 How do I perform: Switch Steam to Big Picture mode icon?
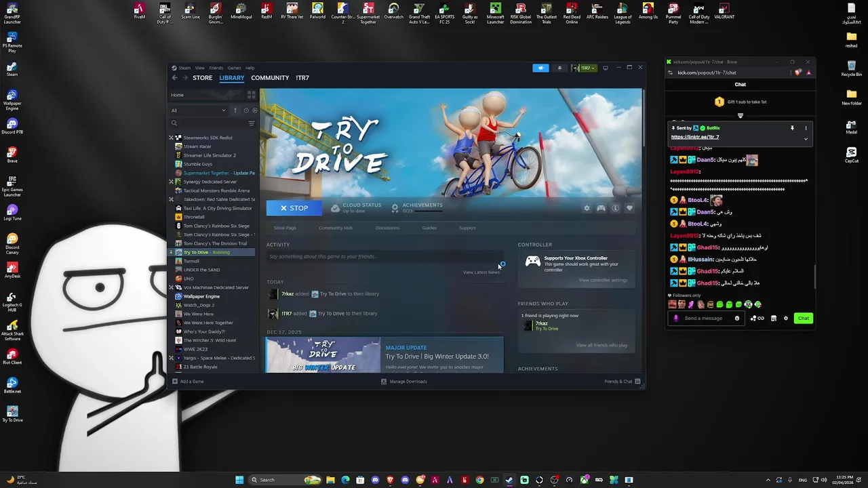(x=606, y=68)
